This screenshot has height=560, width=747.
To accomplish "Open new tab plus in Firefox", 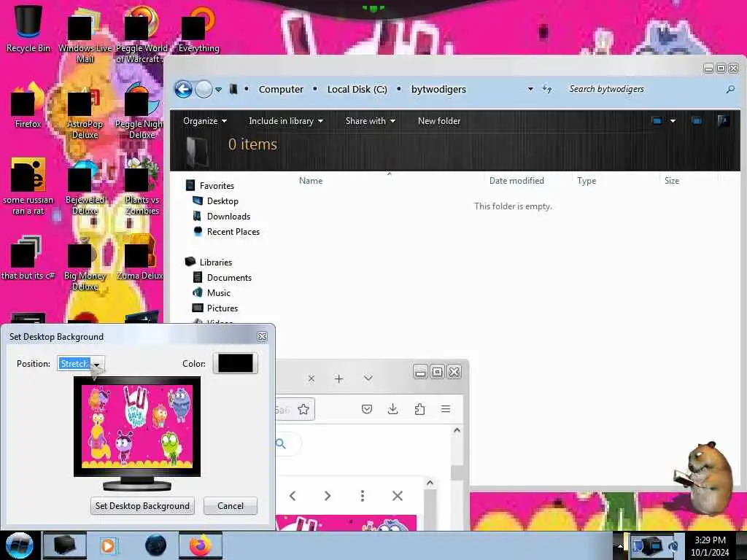I will coord(338,379).
